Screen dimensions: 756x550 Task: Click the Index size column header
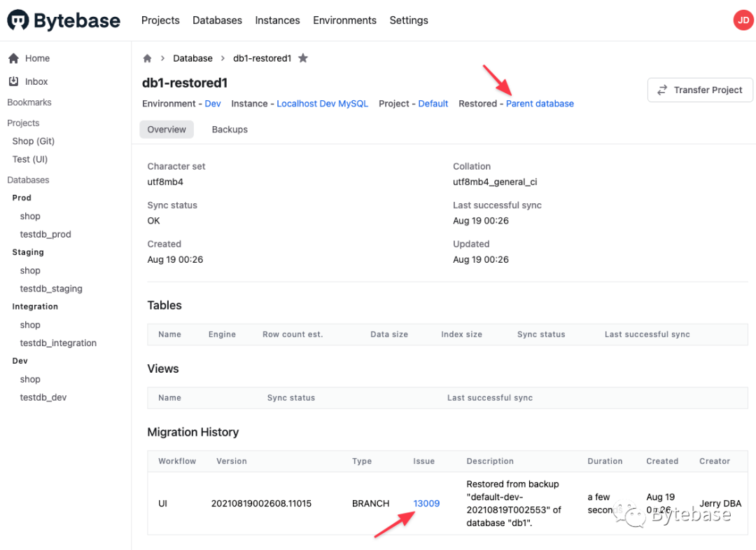pyautogui.click(x=461, y=334)
